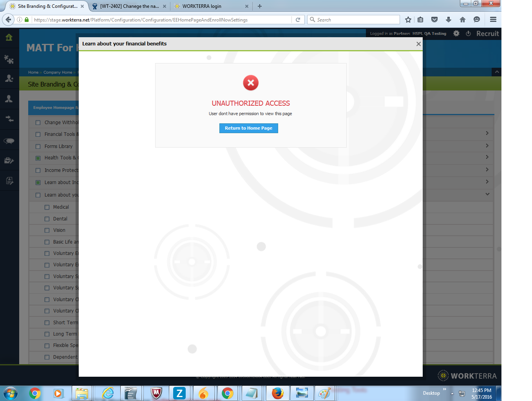Viewport: 532px width, 401px height.
Task: Toggle the Medical checkbox
Action: click(47, 207)
